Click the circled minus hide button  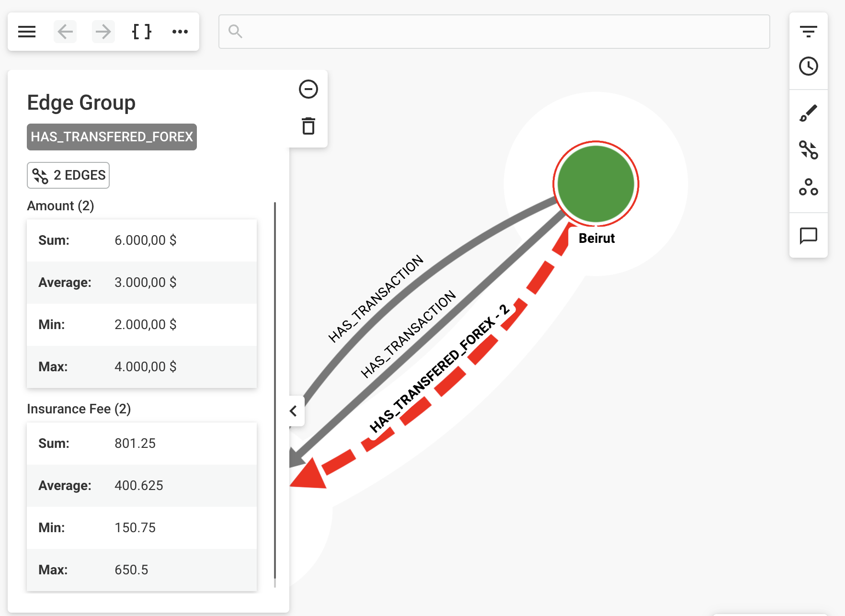(308, 89)
